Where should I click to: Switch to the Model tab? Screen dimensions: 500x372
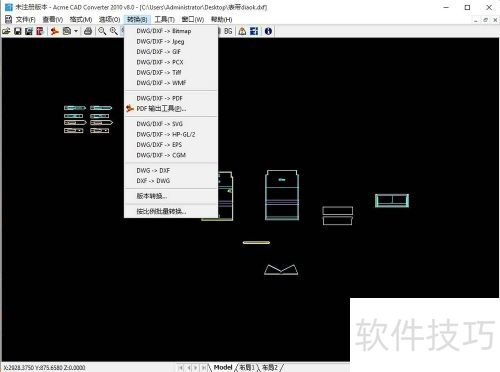point(223,367)
